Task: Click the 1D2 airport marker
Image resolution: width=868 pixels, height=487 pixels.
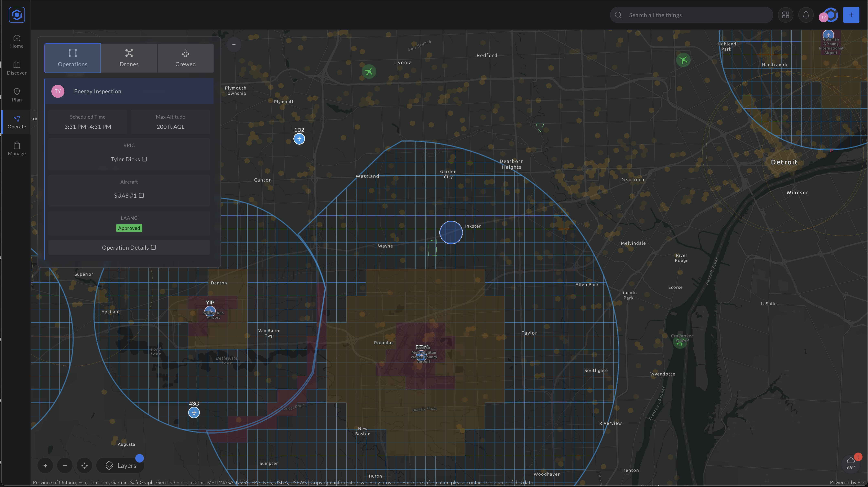Action: 299,139
